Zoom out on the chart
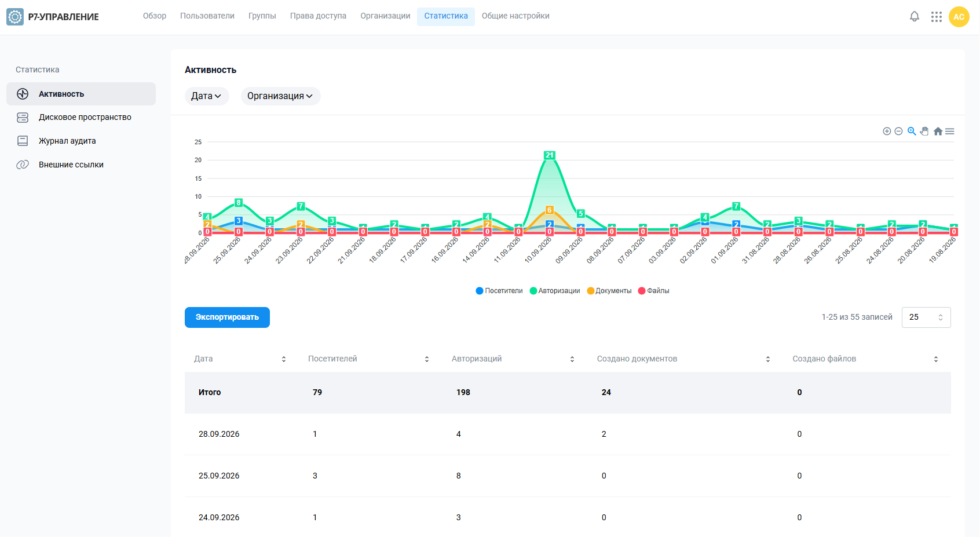 (x=899, y=131)
